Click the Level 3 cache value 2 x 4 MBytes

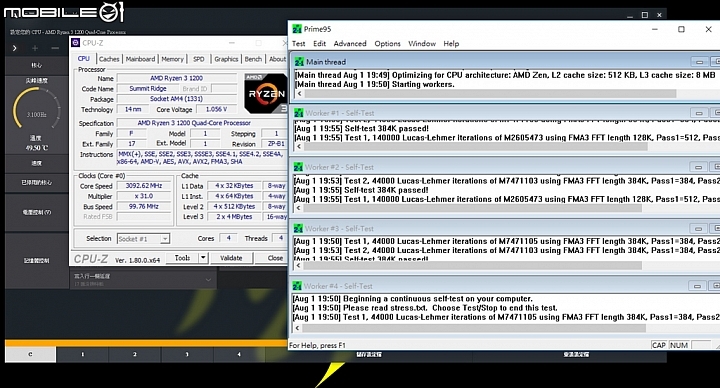[234, 217]
